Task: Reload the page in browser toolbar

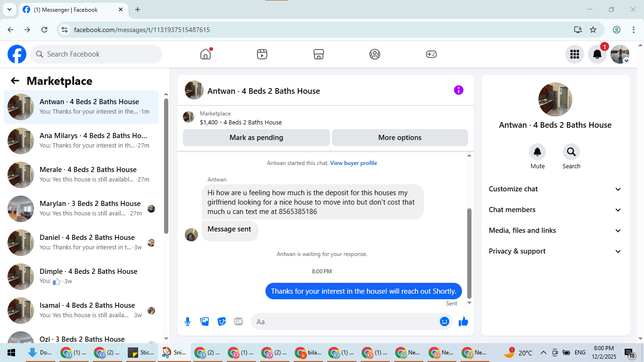Action: coord(44,30)
